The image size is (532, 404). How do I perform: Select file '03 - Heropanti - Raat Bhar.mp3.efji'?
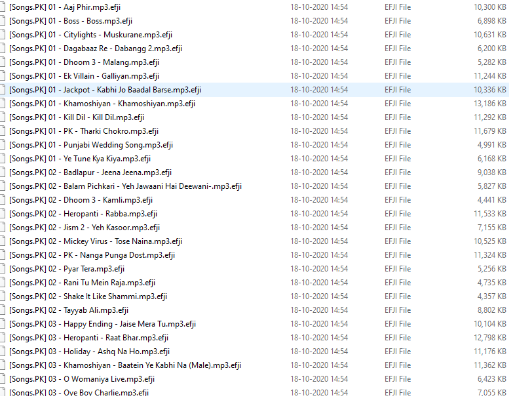89,338
